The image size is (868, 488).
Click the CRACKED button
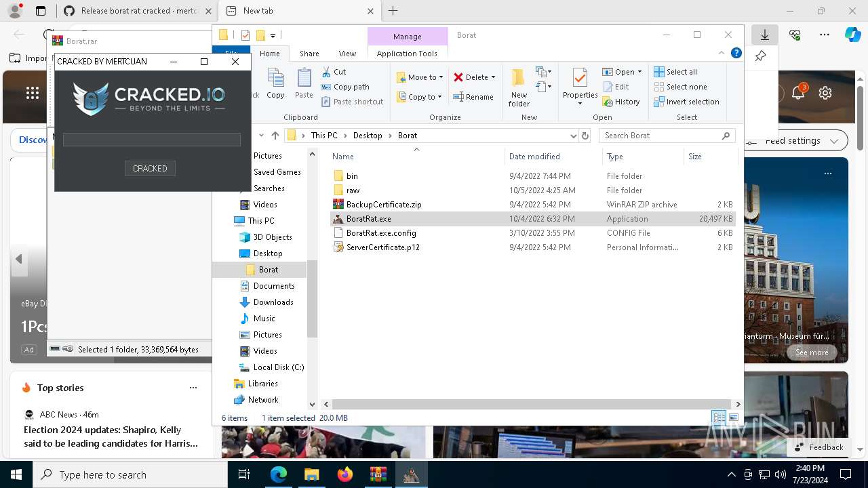click(150, 168)
